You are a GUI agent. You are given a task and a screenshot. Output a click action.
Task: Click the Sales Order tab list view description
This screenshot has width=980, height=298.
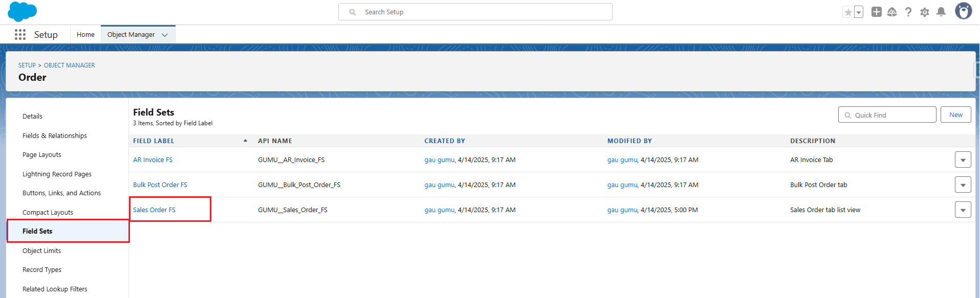[x=825, y=210]
